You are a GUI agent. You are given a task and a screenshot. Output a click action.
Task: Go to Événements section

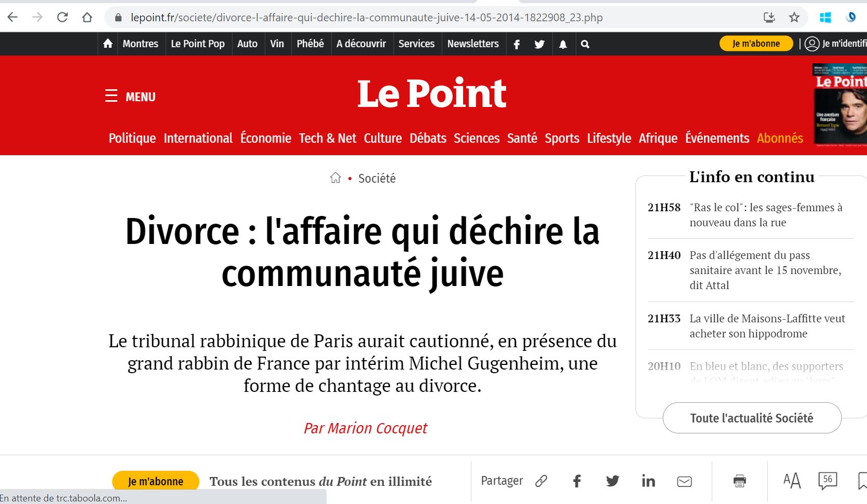pyautogui.click(x=717, y=138)
